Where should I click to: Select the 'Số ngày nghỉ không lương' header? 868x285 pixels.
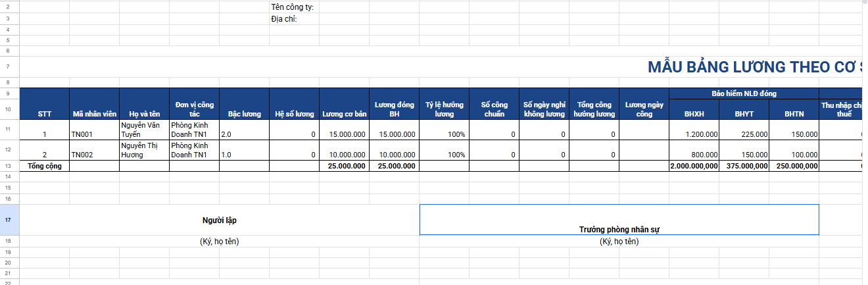544,103
